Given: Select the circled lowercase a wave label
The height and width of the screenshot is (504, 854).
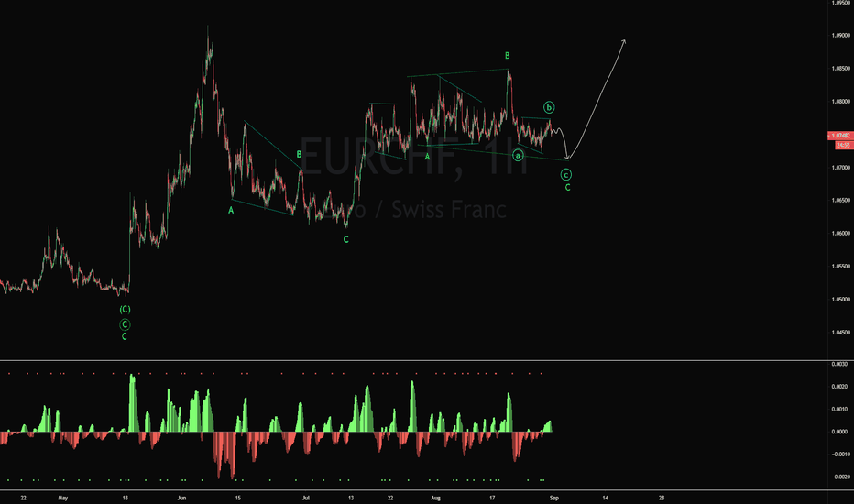Looking at the screenshot, I should click(x=518, y=156).
